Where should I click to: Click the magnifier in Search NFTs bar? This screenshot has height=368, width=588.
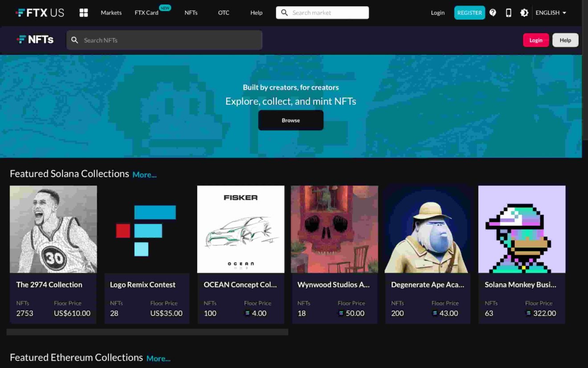tap(75, 40)
